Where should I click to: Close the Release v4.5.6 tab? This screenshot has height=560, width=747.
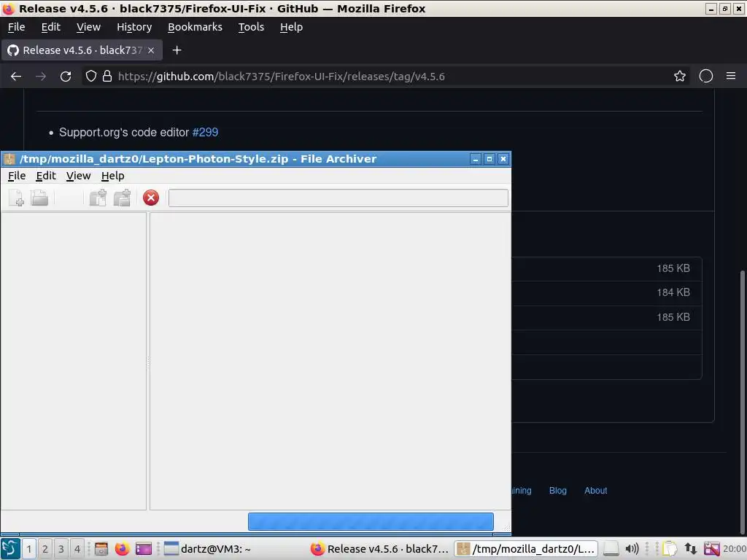point(151,50)
